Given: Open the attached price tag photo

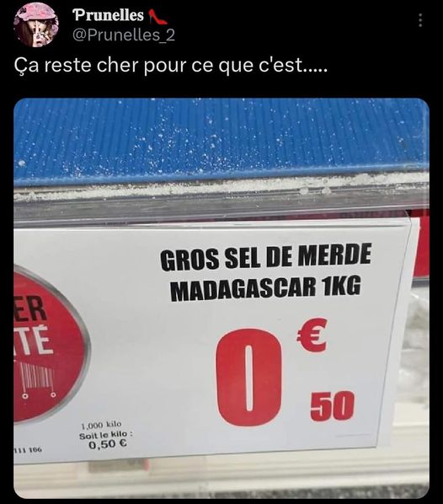Looking at the screenshot, I should [x=221, y=298].
